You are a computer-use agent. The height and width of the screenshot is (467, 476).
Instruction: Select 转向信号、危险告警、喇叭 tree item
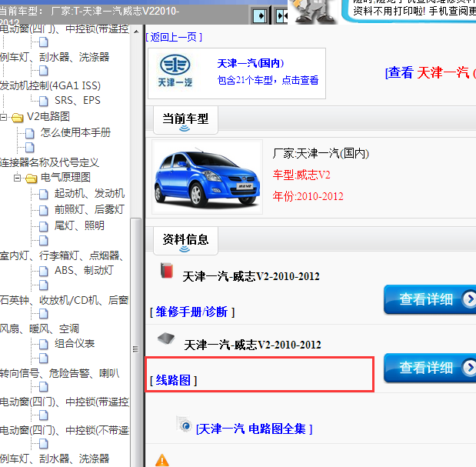59,373
